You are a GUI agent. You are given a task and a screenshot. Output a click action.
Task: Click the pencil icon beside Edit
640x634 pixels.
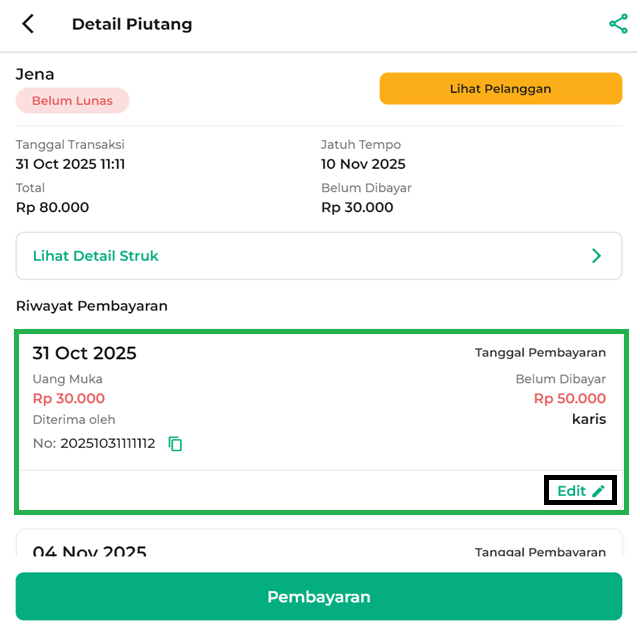pos(599,491)
